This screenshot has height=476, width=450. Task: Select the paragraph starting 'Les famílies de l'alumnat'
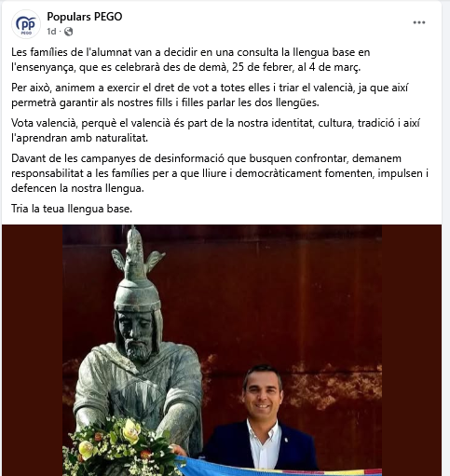pyautogui.click(x=191, y=60)
